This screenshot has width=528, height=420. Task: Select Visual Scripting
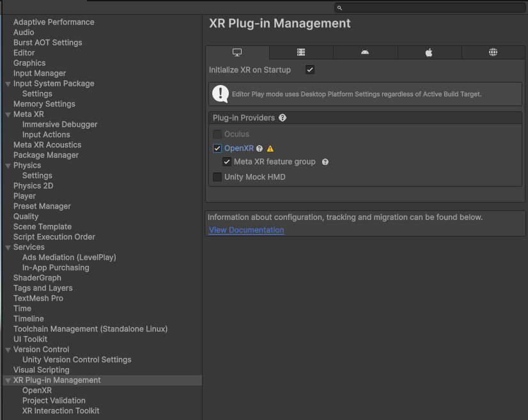(42, 370)
